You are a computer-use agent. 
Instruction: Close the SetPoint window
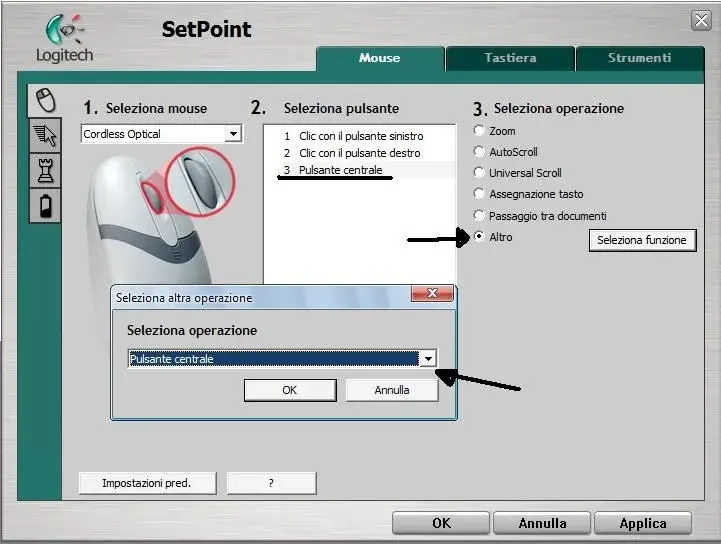701,21
